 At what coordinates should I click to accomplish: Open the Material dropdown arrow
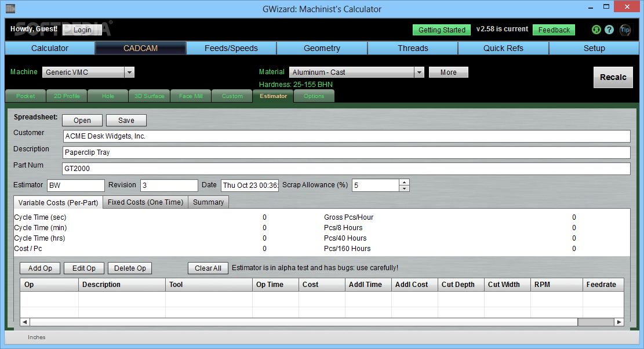(419, 72)
